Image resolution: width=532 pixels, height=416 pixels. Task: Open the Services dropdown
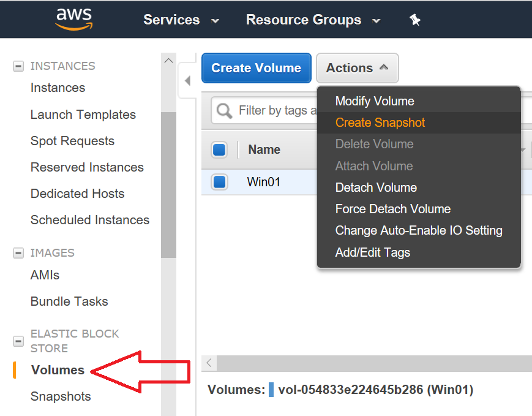tap(181, 20)
